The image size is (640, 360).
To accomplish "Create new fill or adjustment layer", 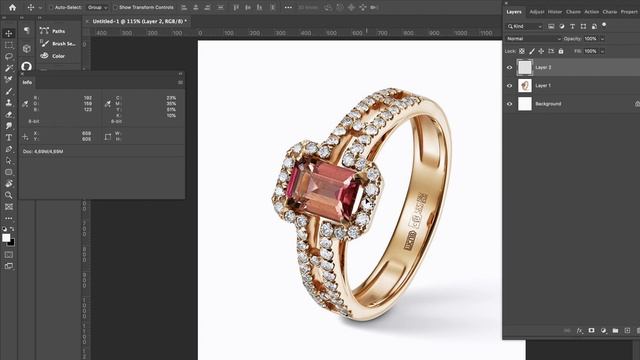I will tap(603, 331).
